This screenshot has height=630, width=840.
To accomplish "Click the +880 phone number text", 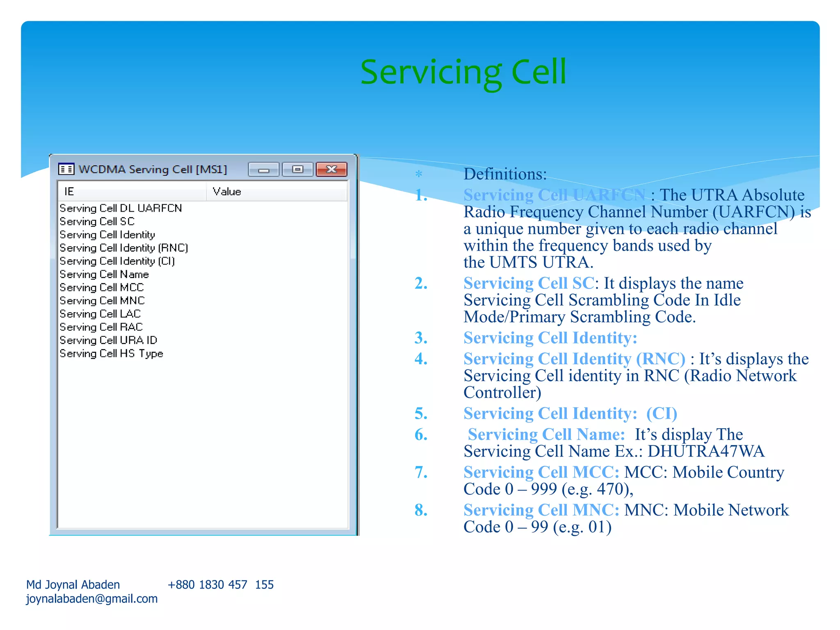I will point(221,584).
